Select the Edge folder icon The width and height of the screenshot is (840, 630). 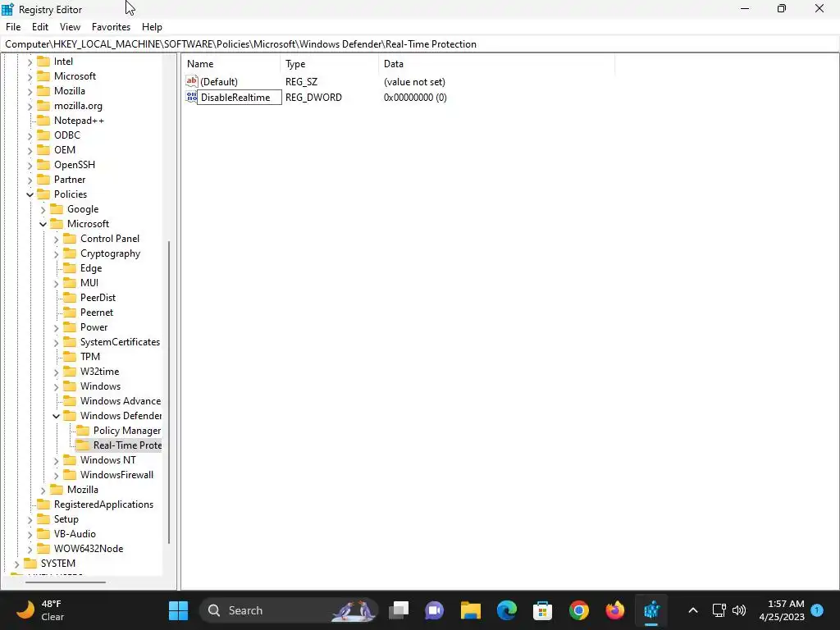70,268
